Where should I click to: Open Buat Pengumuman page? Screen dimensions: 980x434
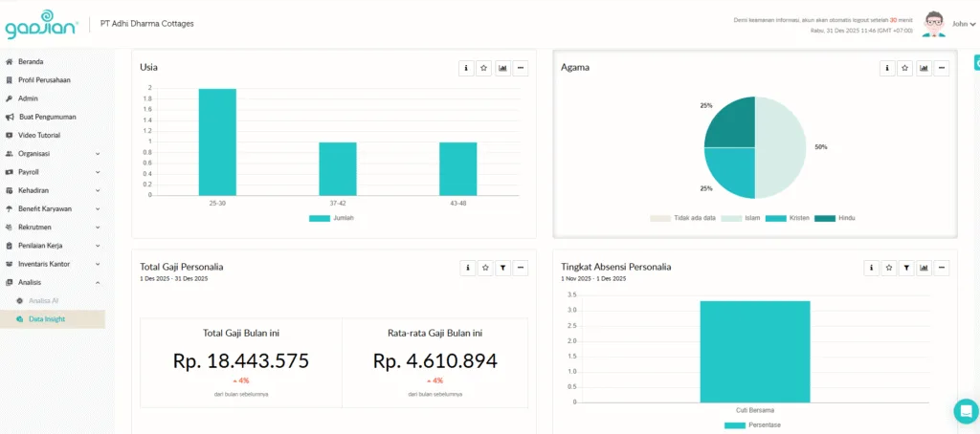point(47,117)
